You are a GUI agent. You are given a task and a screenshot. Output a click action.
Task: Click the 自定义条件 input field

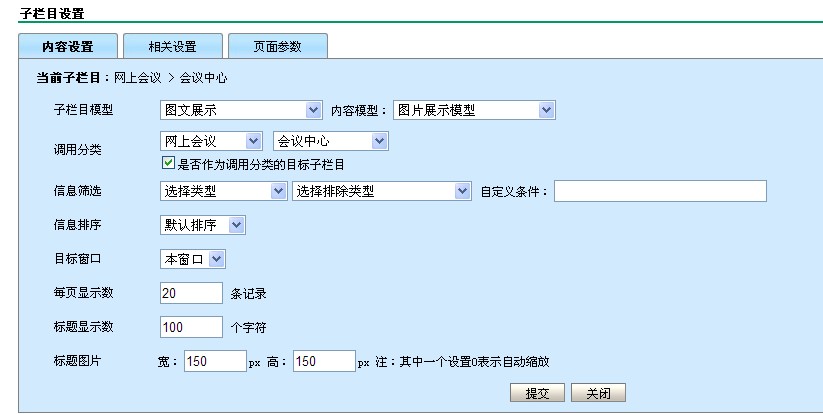660,191
